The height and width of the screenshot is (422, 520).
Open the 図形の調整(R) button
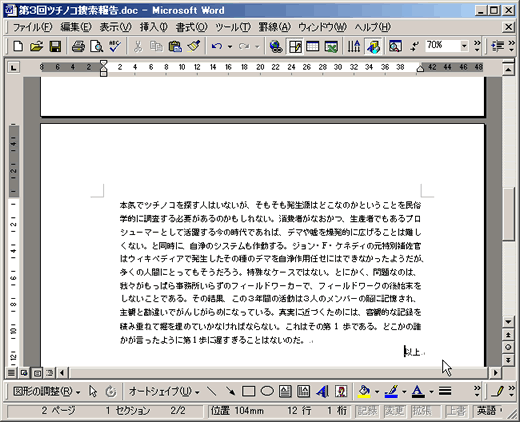click(46, 391)
